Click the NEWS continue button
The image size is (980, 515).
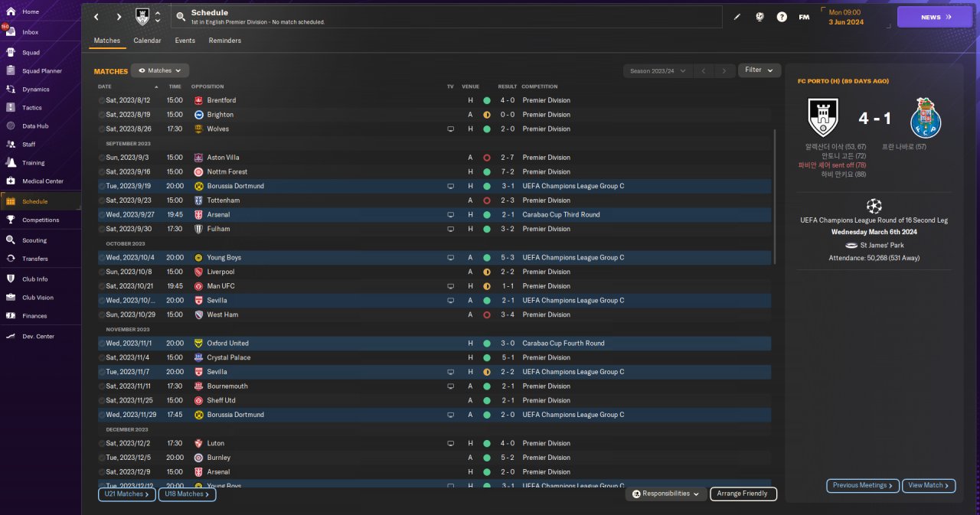935,17
